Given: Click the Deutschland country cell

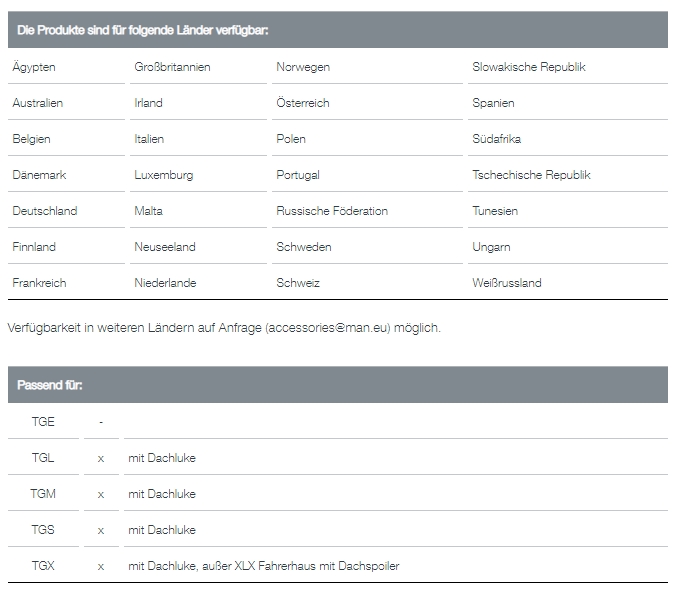Looking at the screenshot, I should (45, 211).
